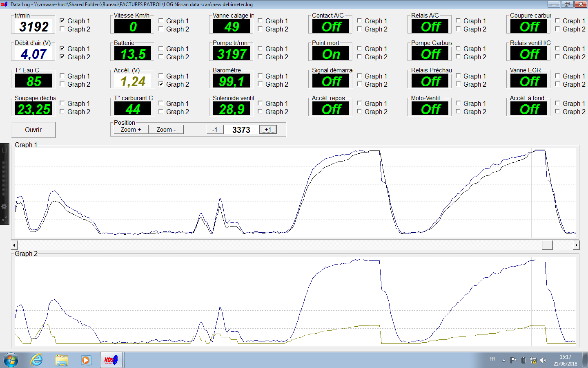Uncheck Graph 1 for tr/min
The height and width of the screenshot is (368, 588).
62,21
